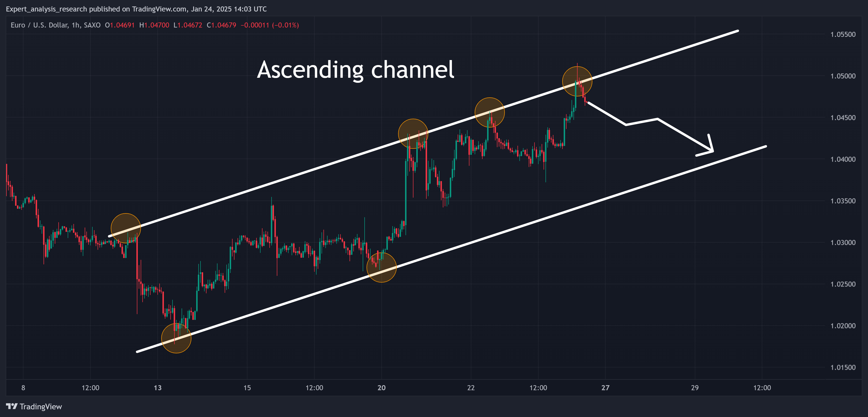This screenshot has height=417, width=868.
Task: Click the date label 22 on time axis
Action: click(471, 388)
